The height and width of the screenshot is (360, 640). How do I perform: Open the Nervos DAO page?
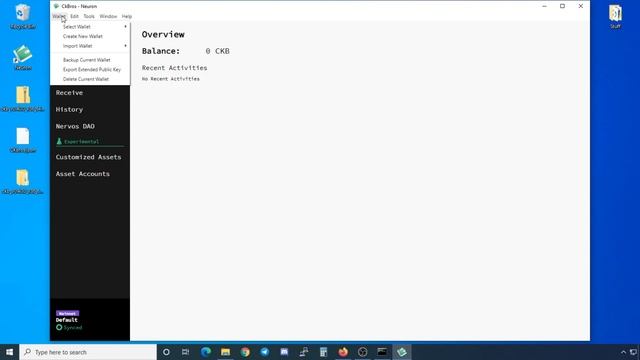coord(75,126)
